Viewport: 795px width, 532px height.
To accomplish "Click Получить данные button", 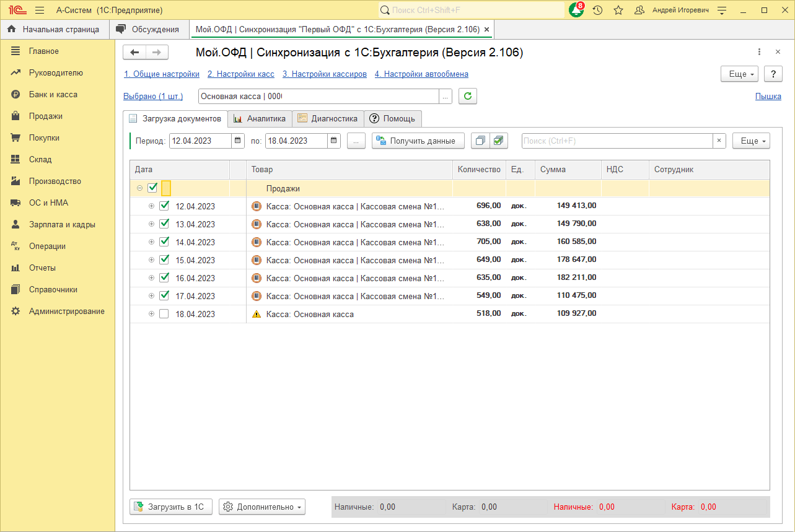I will click(418, 141).
